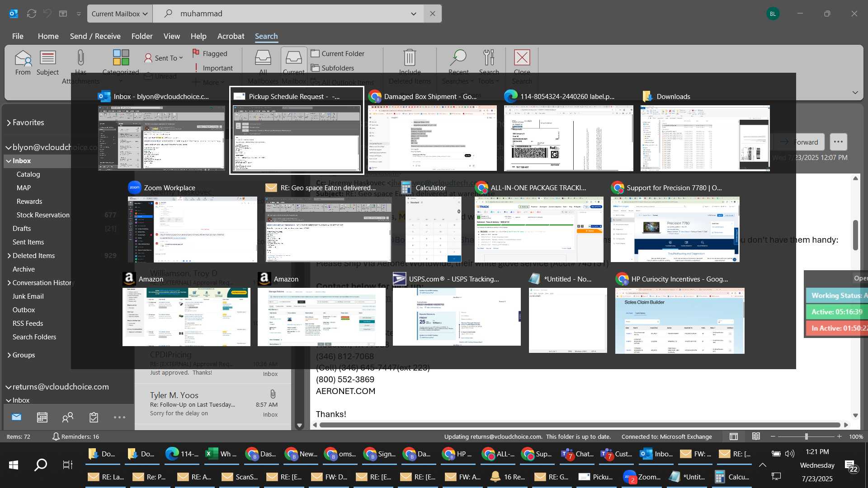Click the Flagged filter flag icon
The image size is (868, 488).
[196, 53]
